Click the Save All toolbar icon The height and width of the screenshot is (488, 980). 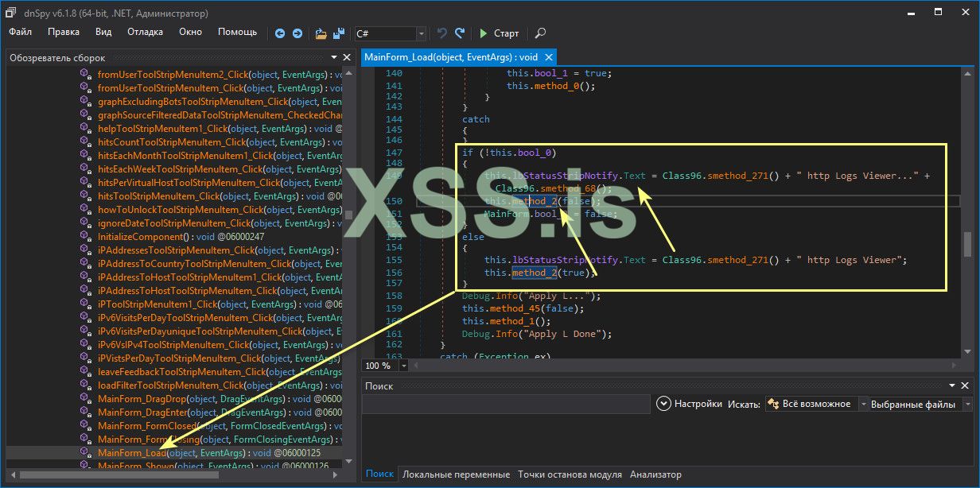[x=339, y=33]
